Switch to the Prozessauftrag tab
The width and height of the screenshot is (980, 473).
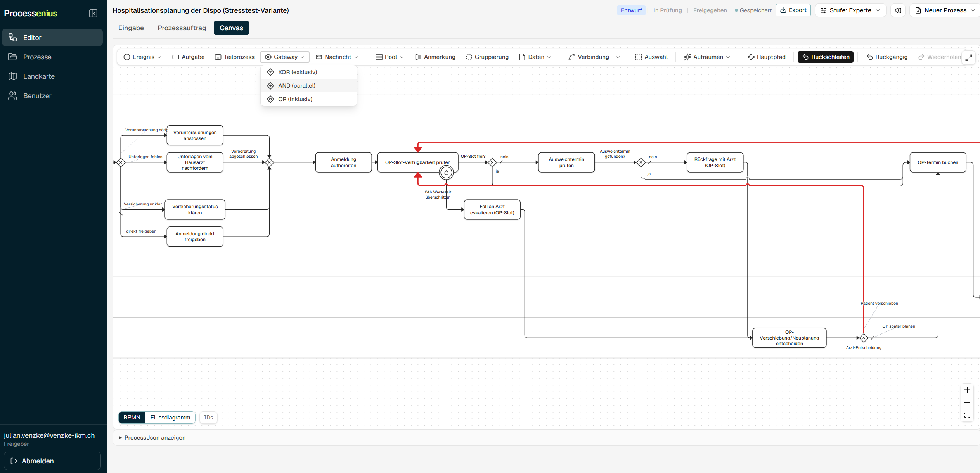(x=182, y=28)
